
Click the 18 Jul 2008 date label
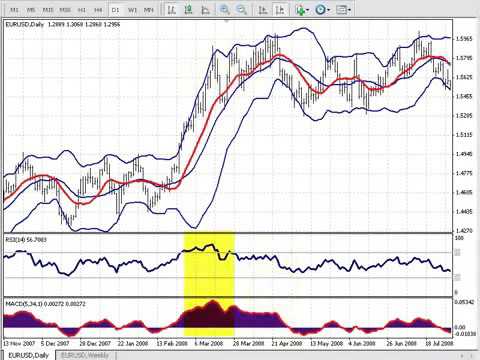click(x=439, y=343)
